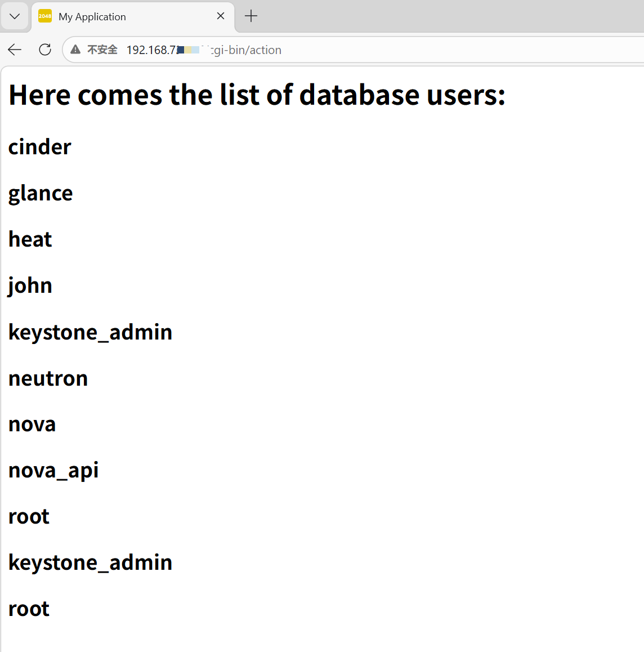This screenshot has height=652, width=644.
Task: Close the My Application tab
Action: (221, 16)
